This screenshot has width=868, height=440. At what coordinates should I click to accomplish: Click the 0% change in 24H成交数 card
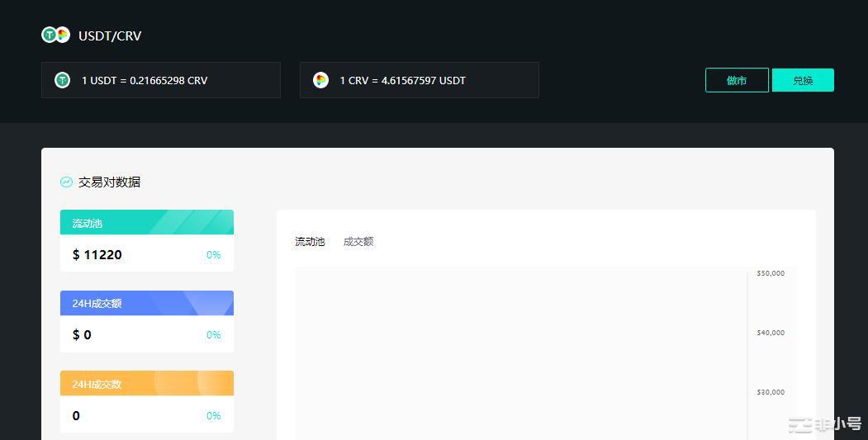(214, 416)
